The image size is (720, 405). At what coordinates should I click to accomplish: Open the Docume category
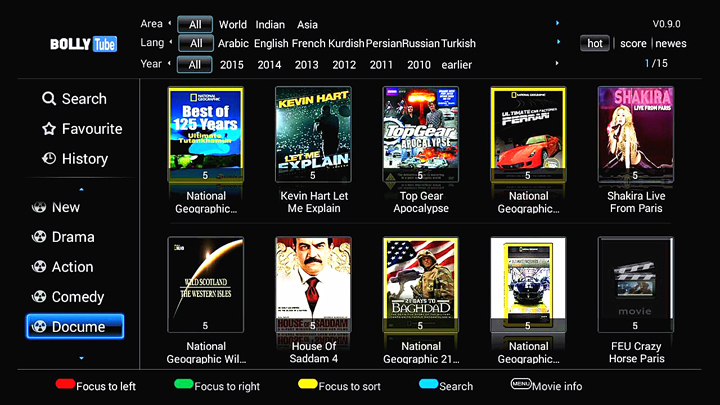coord(75,326)
